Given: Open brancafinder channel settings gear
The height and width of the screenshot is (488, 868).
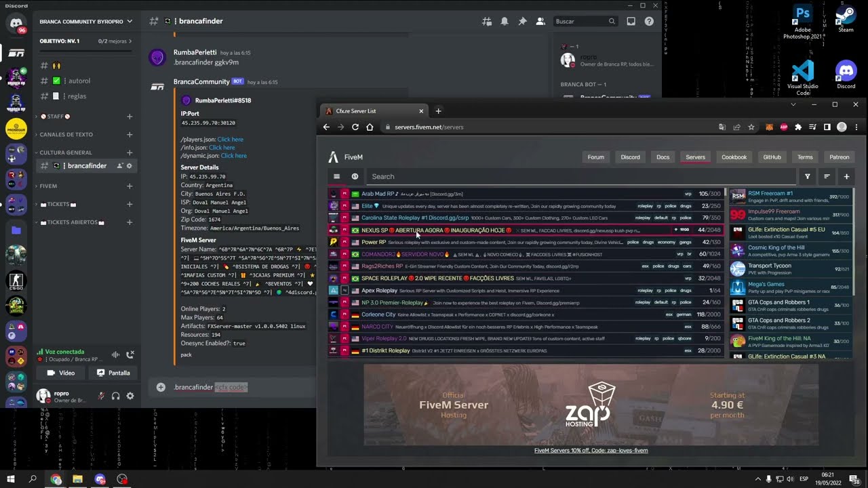Looking at the screenshot, I should (130, 166).
